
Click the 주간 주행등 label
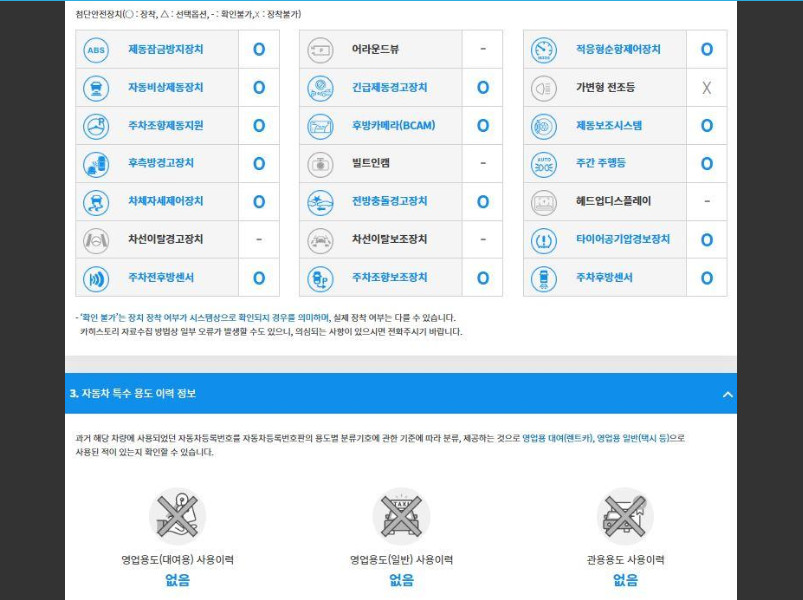click(x=601, y=163)
